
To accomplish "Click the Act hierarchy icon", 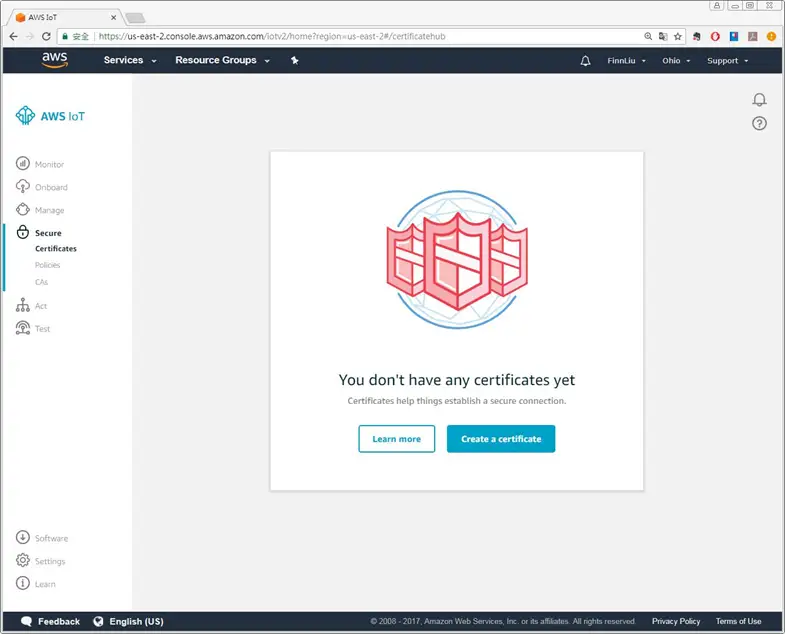I will (x=23, y=305).
